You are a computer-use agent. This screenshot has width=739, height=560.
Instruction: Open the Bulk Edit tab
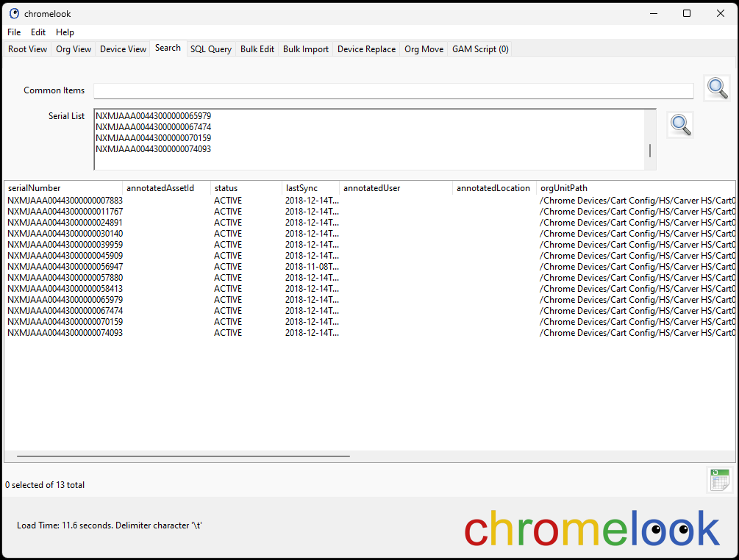(x=257, y=49)
